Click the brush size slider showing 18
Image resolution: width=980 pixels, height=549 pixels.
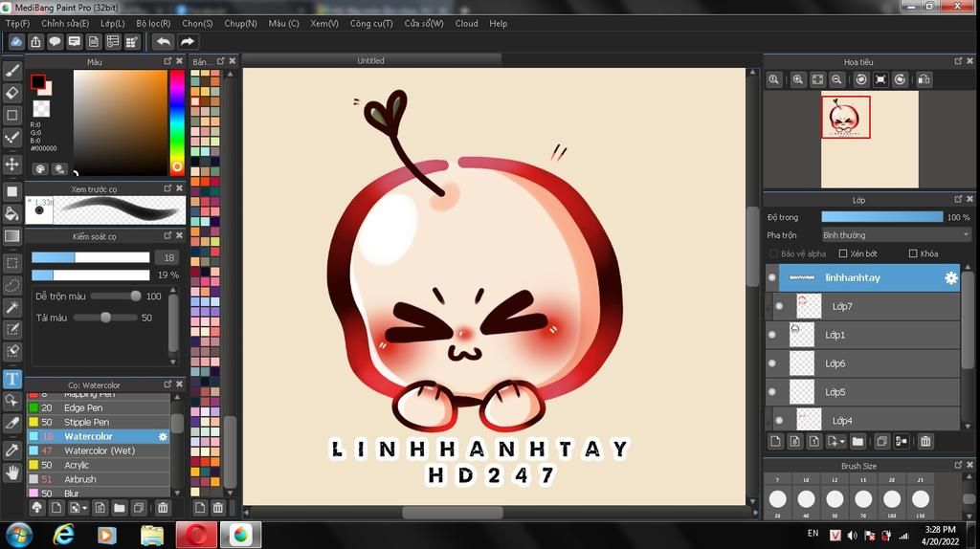(91, 257)
